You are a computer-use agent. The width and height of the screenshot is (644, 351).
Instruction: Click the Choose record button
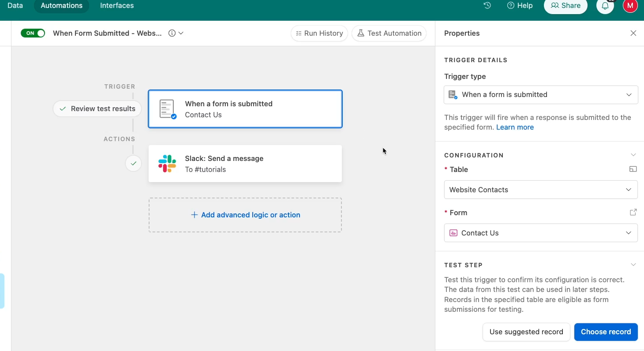pyautogui.click(x=606, y=332)
